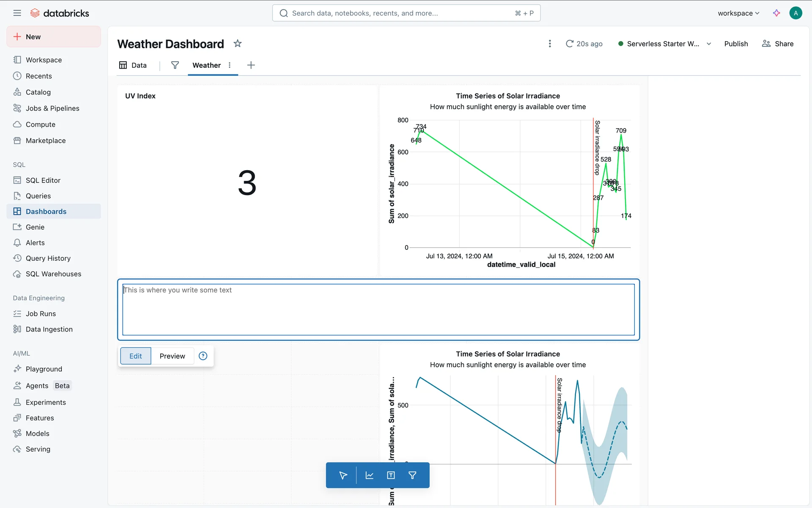Screen dimensions: 812x508
Task: Switch text widget to Preview mode
Action: pyautogui.click(x=172, y=356)
